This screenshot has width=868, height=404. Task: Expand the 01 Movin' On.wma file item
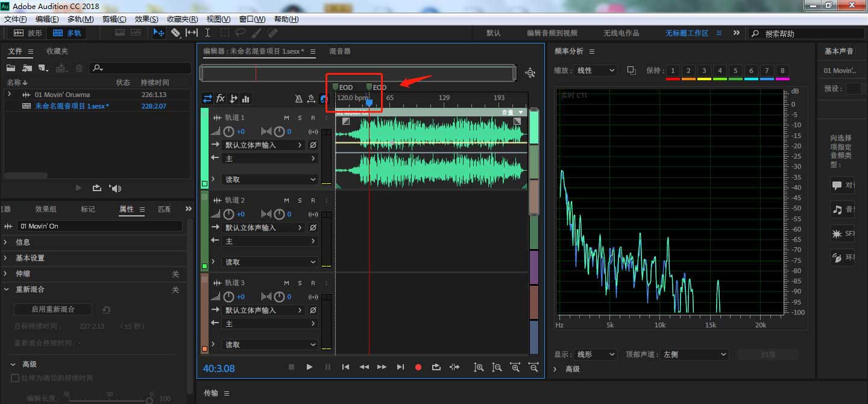point(9,95)
